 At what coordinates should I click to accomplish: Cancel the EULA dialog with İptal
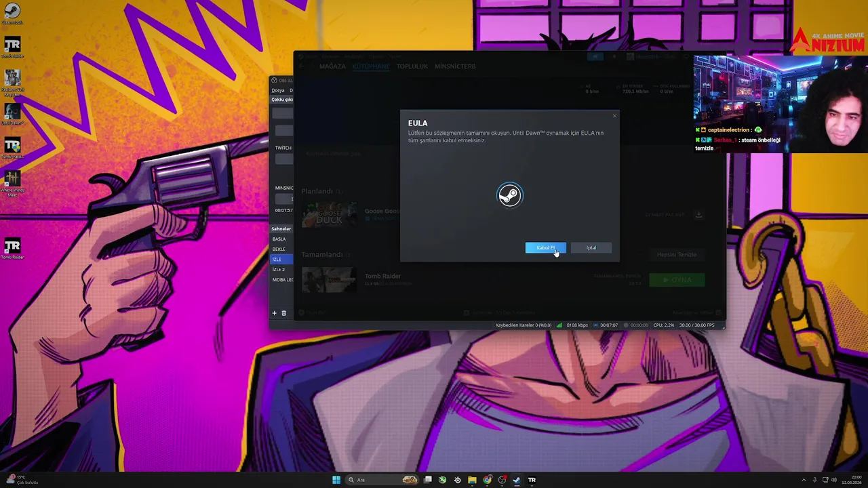point(591,247)
